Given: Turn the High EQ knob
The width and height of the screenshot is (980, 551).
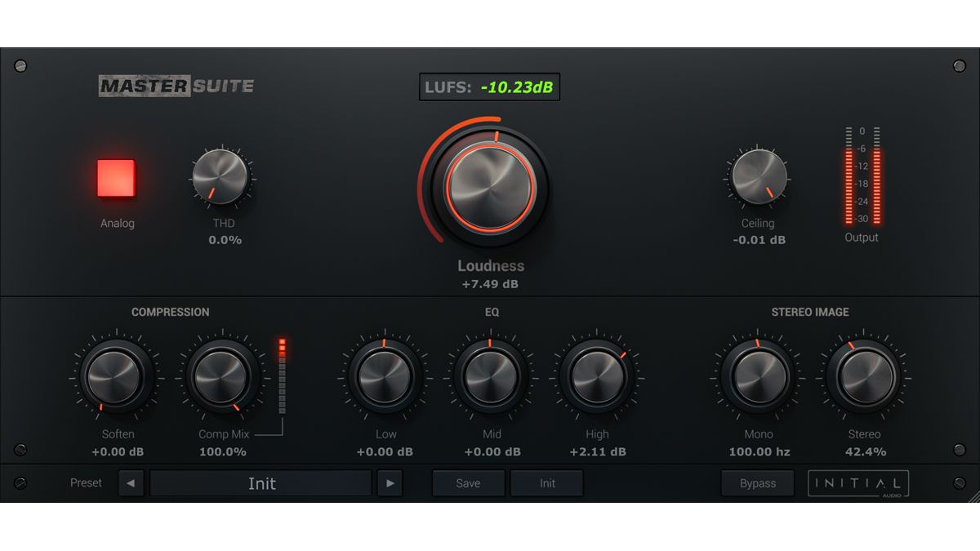Looking at the screenshot, I should tap(596, 377).
